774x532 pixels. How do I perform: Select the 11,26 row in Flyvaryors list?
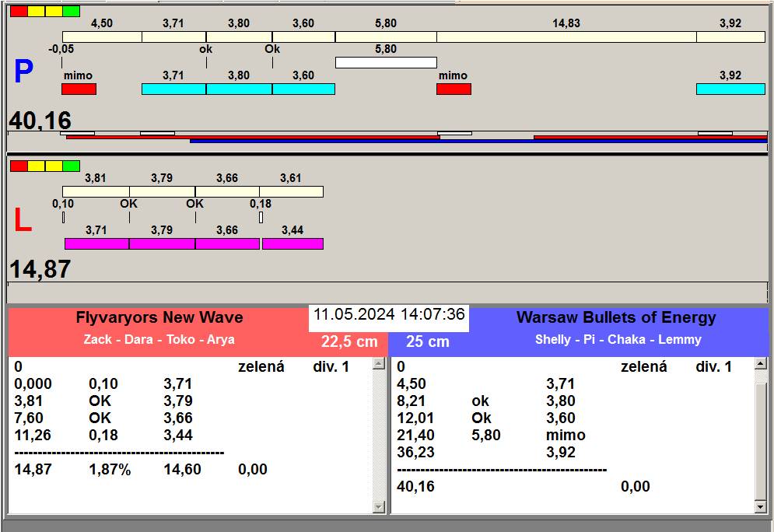pyautogui.click(x=103, y=436)
